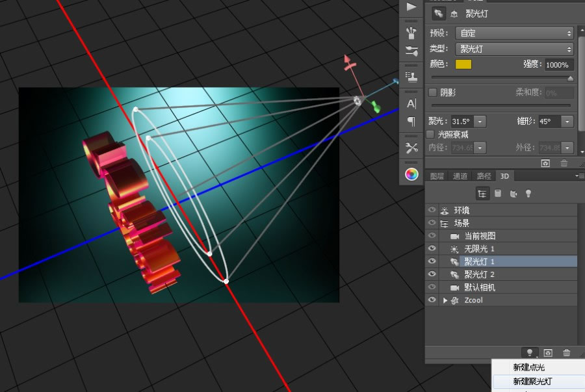The width and height of the screenshot is (585, 392).
Task: Hide the 聚光灯 2 light with its eye toggle
Action: click(x=431, y=274)
